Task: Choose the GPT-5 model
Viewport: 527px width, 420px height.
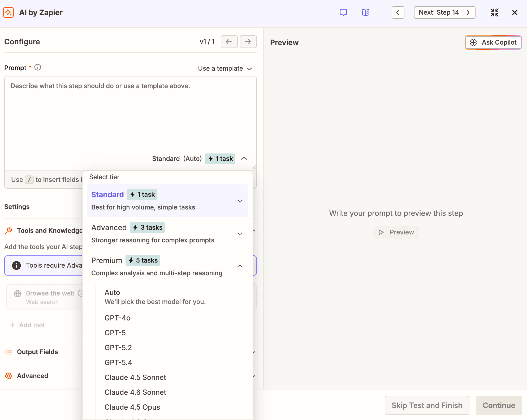Action: [x=115, y=333]
